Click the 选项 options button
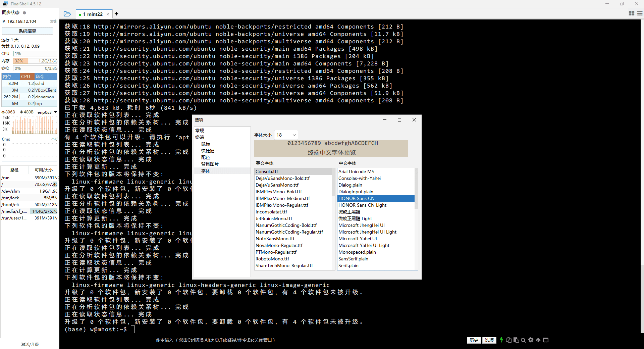644x349 pixels. [489, 340]
